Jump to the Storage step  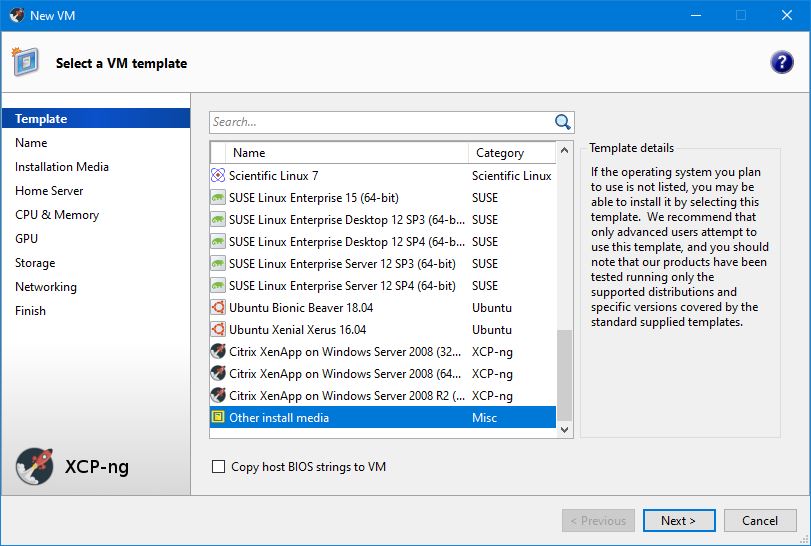(35, 263)
